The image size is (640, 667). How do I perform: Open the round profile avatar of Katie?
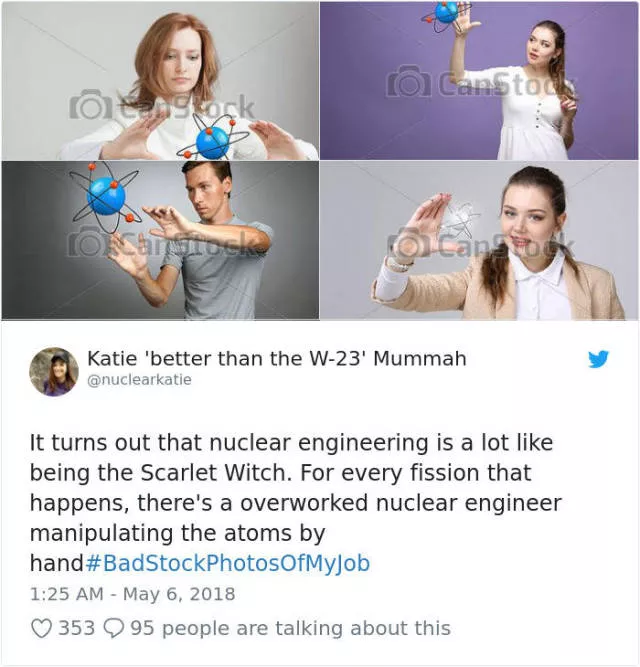(54, 372)
